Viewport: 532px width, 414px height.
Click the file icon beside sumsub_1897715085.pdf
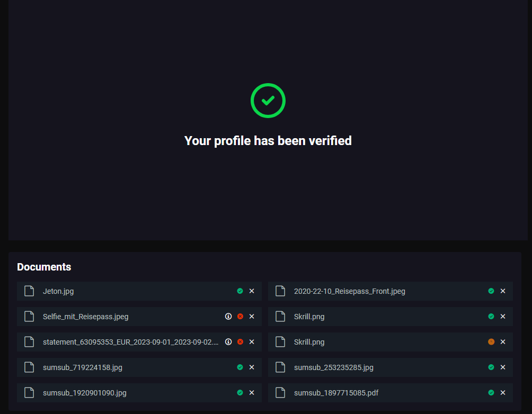[x=281, y=393]
